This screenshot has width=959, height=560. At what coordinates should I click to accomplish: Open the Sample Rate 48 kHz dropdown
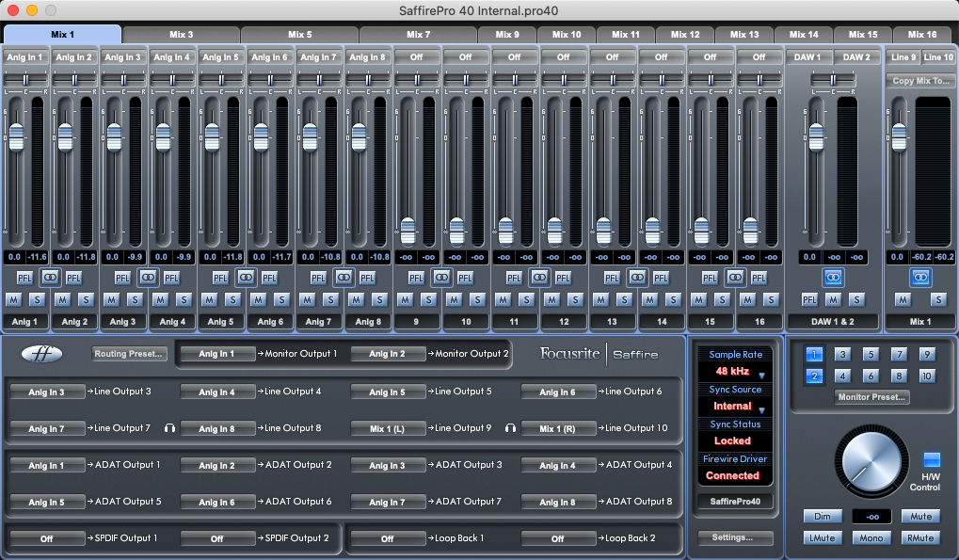735,371
